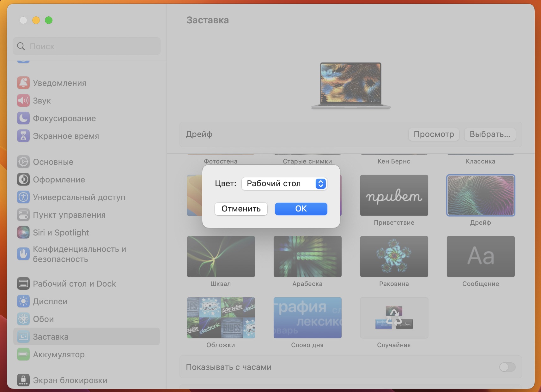Click the 'Просмотр' preview button
Viewport: 541px width, 392px height.
coord(434,134)
